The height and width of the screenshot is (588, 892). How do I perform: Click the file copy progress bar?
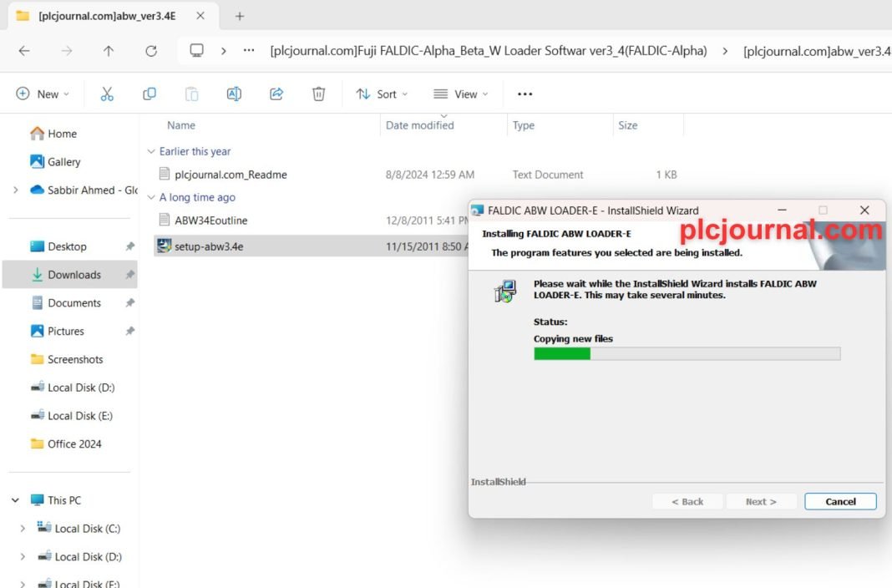(687, 353)
